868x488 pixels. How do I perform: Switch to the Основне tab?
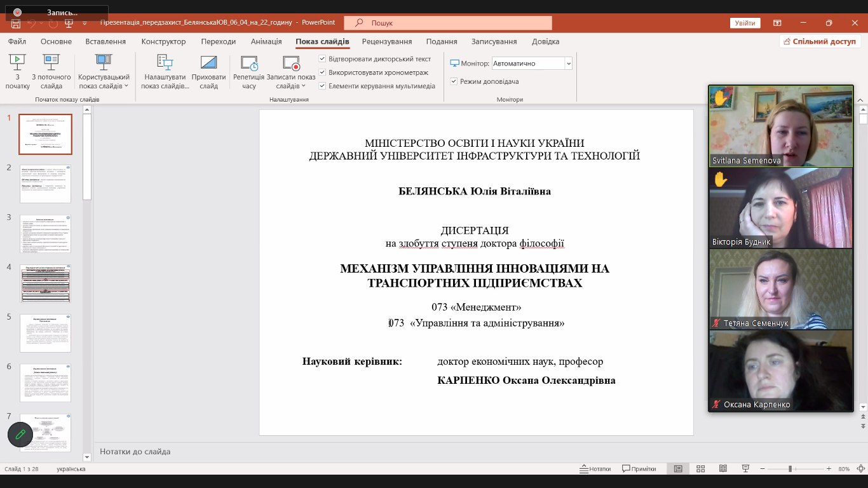57,41
